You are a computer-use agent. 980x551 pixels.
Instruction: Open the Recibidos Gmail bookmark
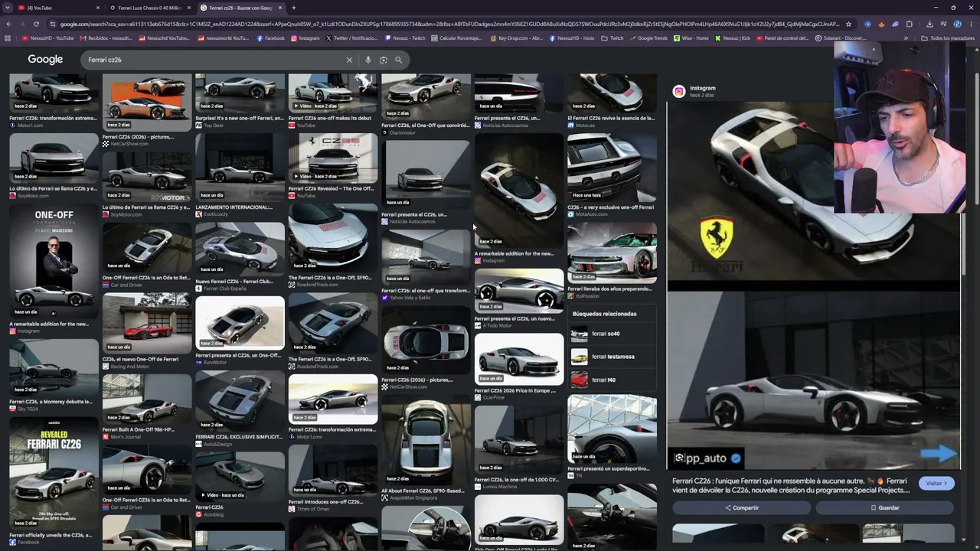click(x=105, y=38)
